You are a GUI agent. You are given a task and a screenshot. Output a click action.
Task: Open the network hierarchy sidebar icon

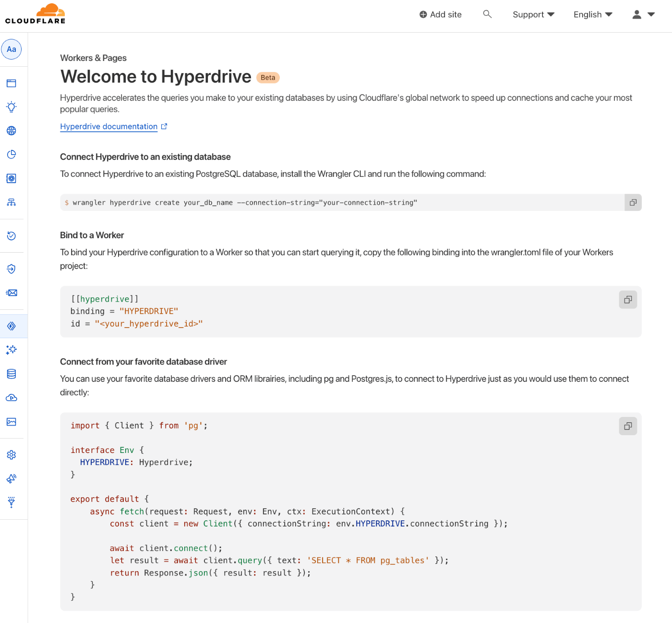click(12, 202)
